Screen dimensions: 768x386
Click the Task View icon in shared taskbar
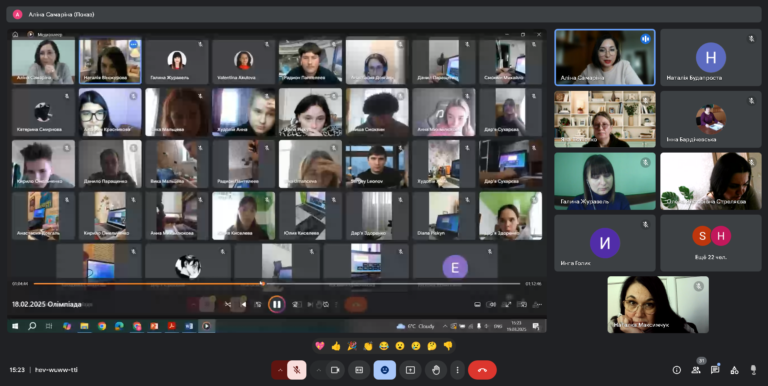point(49,326)
